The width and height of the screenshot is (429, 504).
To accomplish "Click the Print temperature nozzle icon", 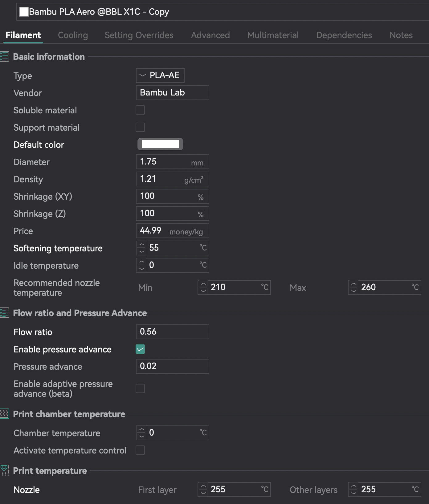I will (x=5, y=470).
